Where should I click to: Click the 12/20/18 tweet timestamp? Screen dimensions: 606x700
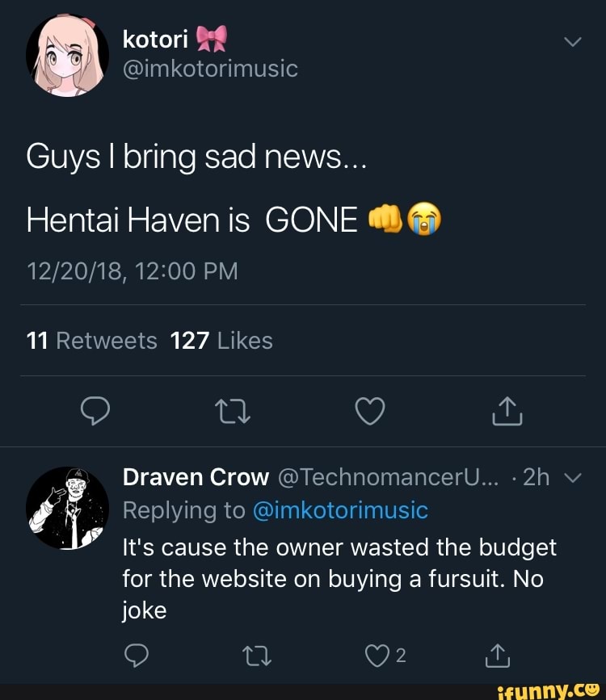tap(133, 270)
